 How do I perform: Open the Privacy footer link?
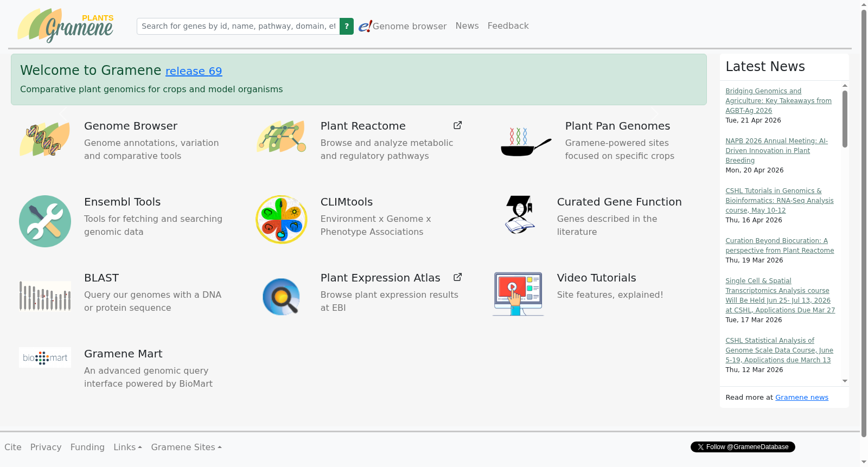click(46, 447)
